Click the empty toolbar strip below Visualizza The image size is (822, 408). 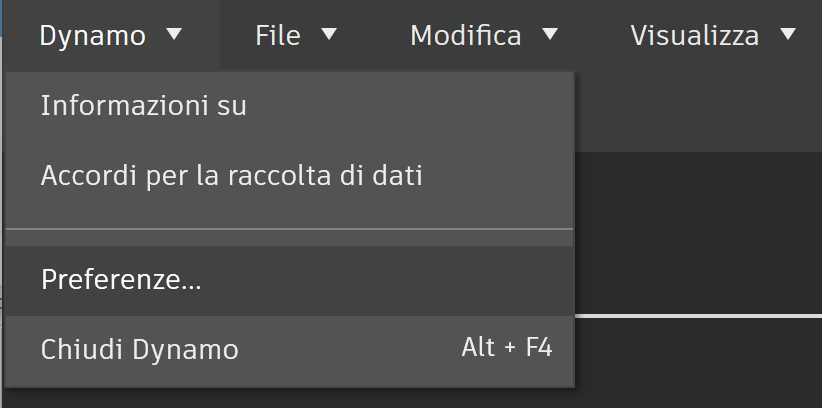coord(698,112)
